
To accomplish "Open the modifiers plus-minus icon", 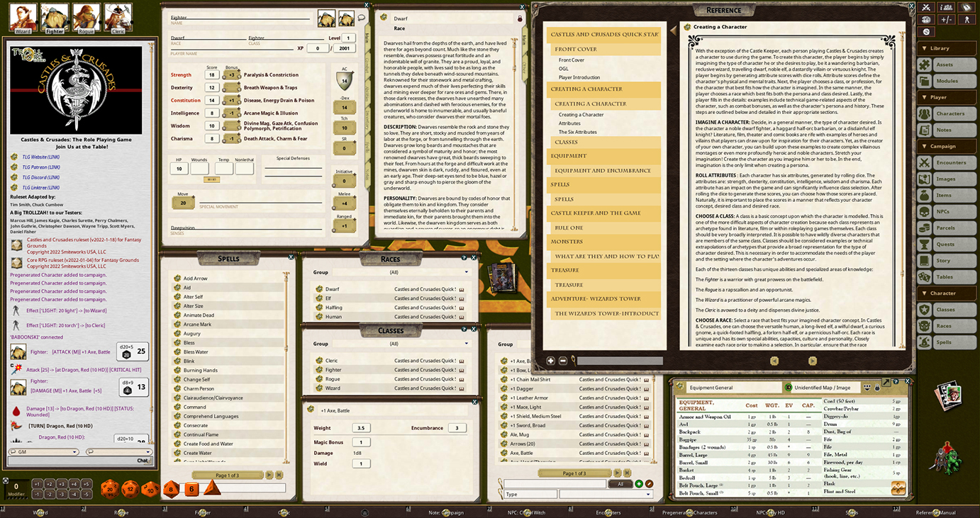I will tap(946, 19).
